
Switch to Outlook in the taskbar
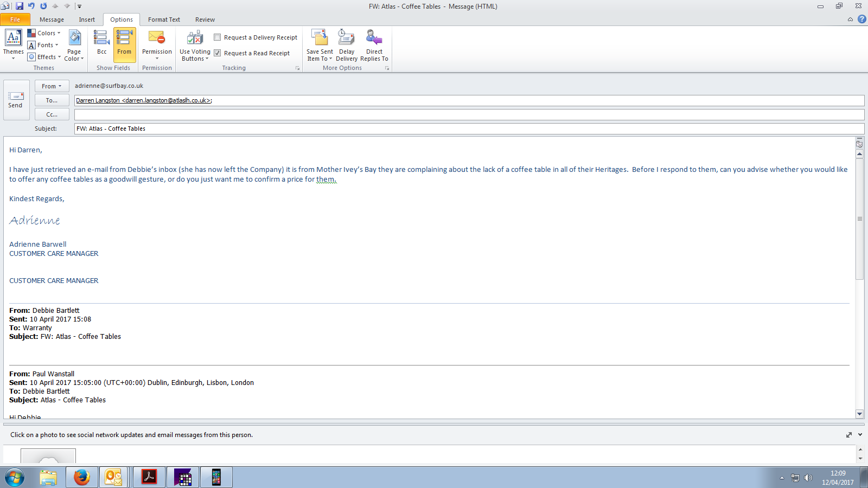pyautogui.click(x=114, y=477)
